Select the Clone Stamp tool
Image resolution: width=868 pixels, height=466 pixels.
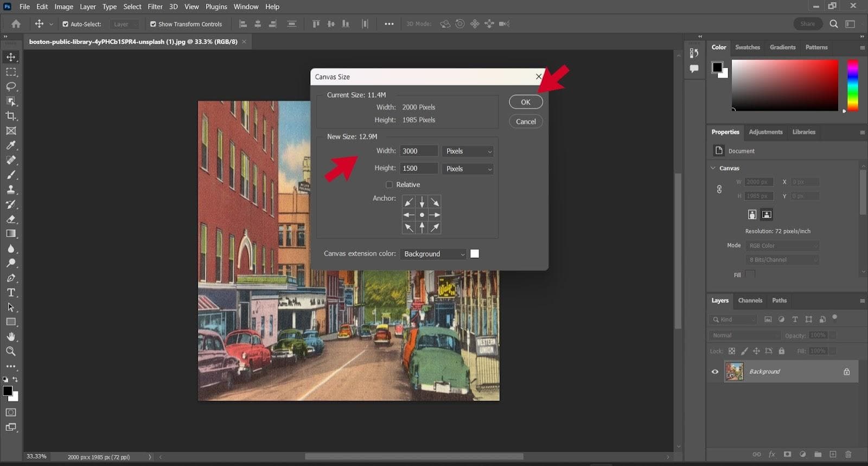coord(11,189)
